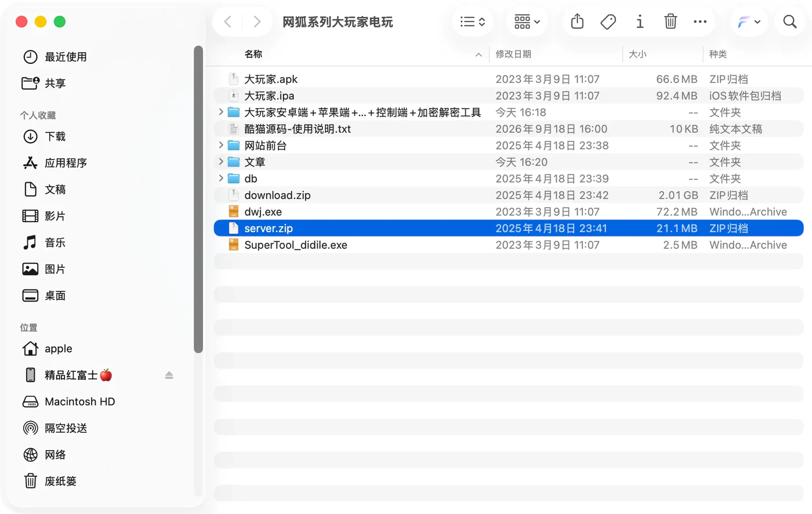Open the Tags toolbar icon

click(608, 22)
